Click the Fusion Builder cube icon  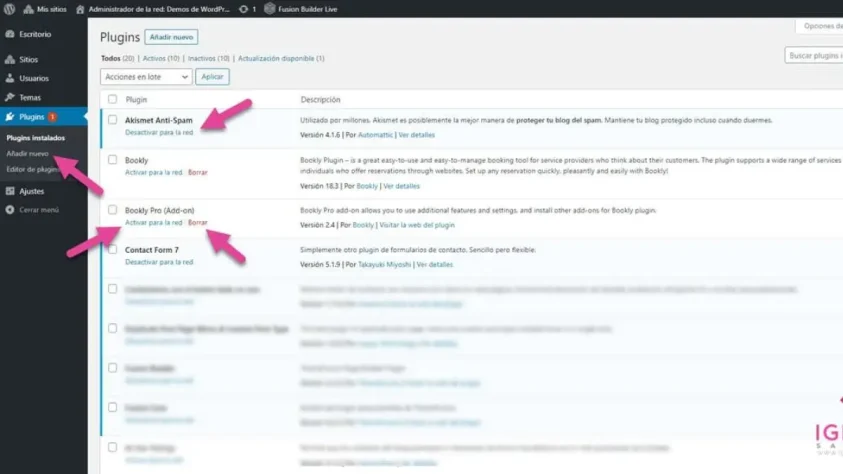tap(269, 9)
